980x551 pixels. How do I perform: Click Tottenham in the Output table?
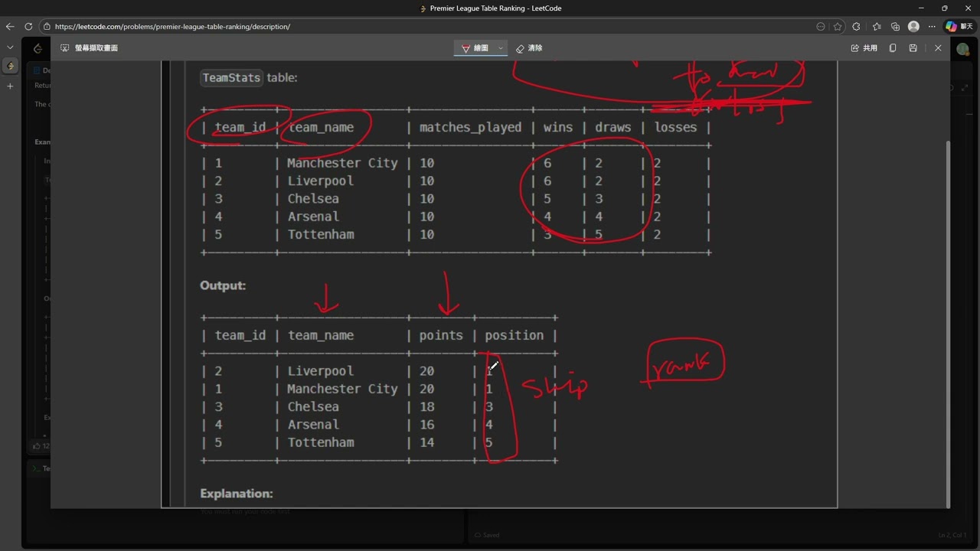pyautogui.click(x=321, y=442)
